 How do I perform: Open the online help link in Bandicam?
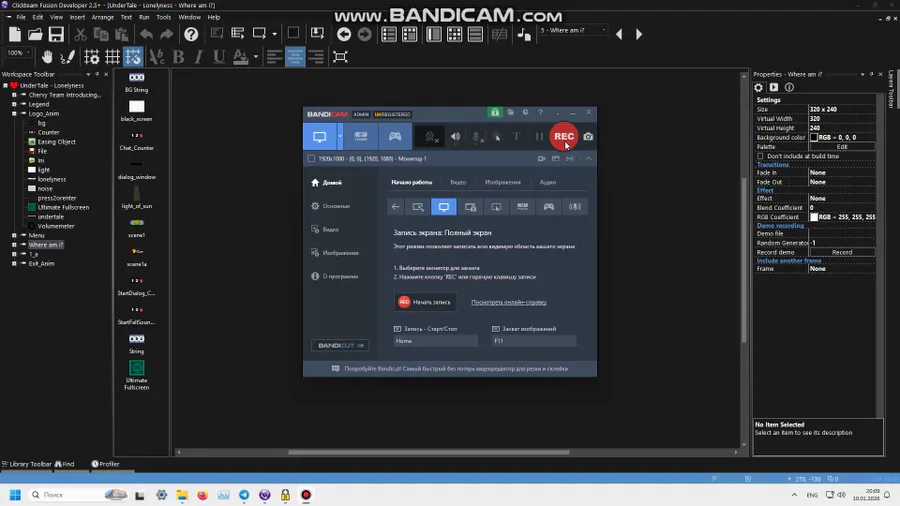point(509,302)
